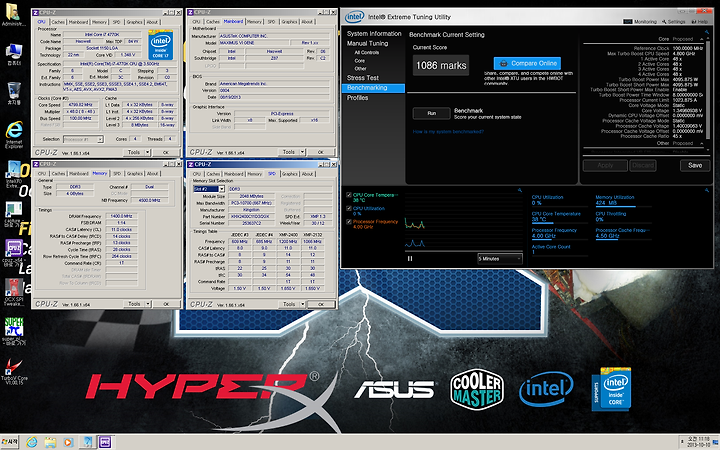Pause the XTU monitoring graph
Screen dimensions: 720x450
pyautogui.click(x=410, y=259)
